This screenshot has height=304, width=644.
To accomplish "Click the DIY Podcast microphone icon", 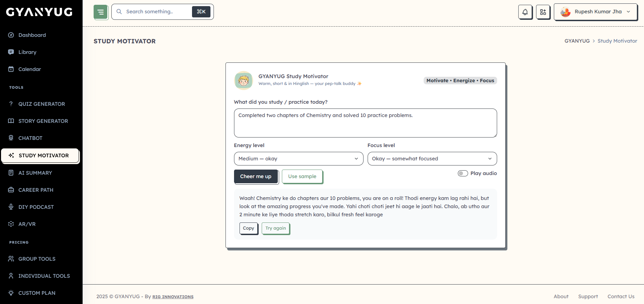I will pos(11,207).
